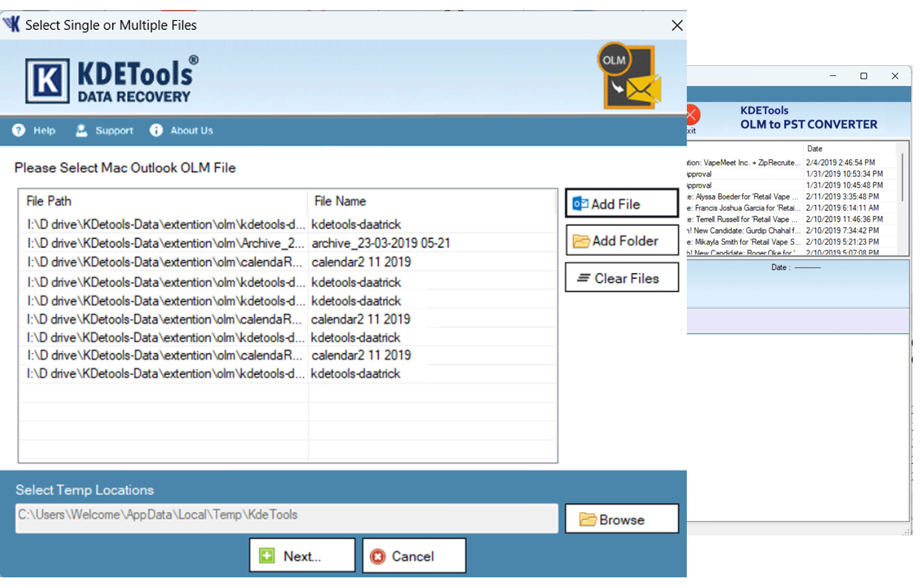Click the Clear Files button
This screenshot has height=588, width=922.
(622, 278)
